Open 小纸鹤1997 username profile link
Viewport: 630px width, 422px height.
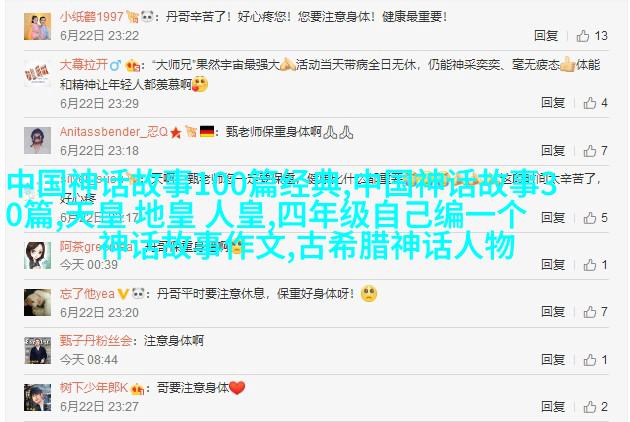(92, 16)
